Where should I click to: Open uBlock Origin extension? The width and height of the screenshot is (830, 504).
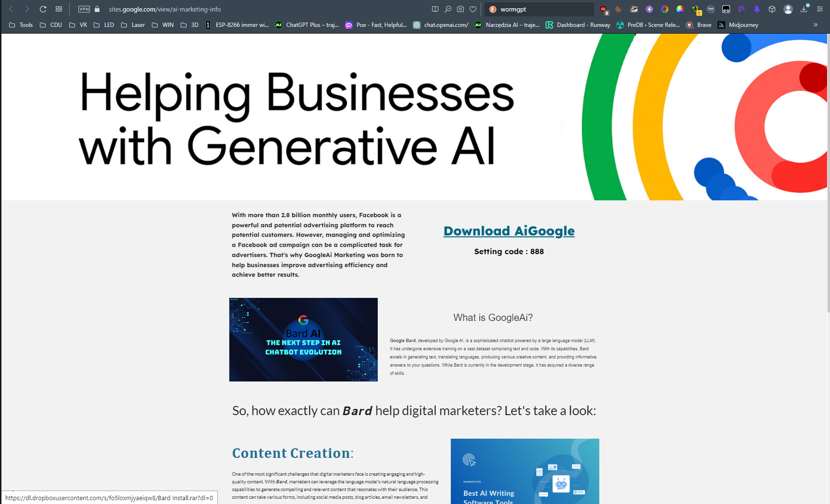(x=604, y=10)
